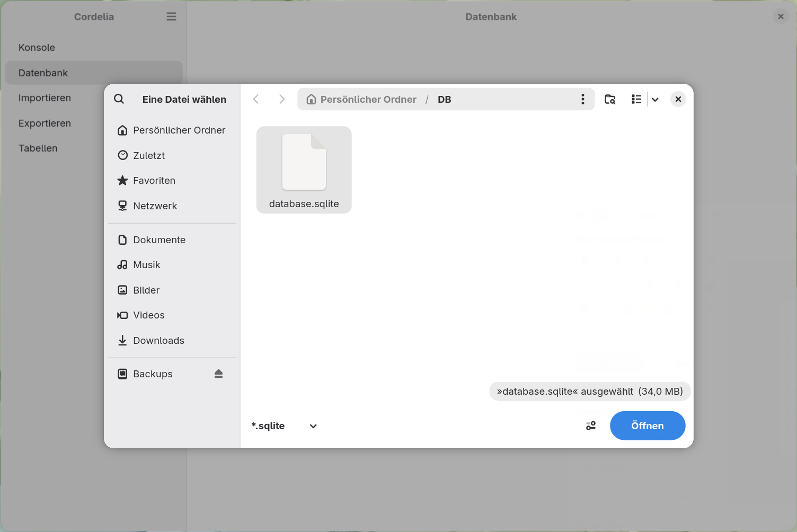Screen dimensions: 797x532
Task: Open Persönlicher Ordner in sidebar
Action: (172, 130)
